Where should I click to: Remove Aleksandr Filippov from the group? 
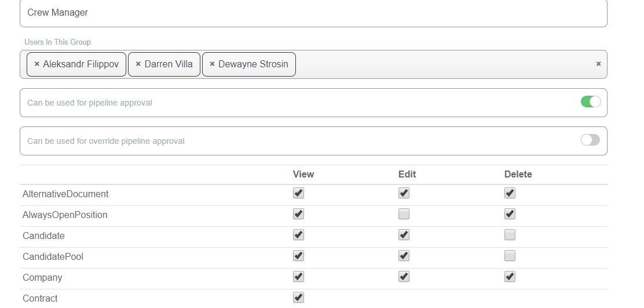click(37, 64)
